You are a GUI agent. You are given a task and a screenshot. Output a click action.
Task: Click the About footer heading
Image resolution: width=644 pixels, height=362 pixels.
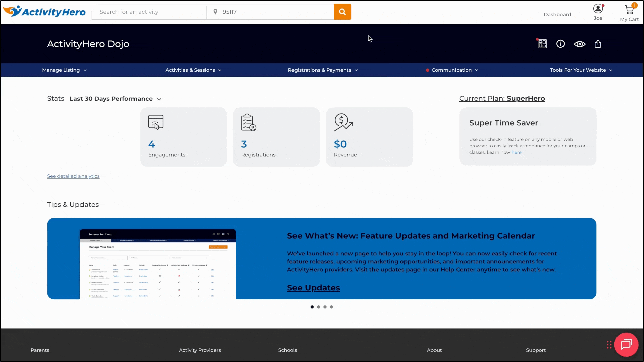tap(434, 350)
